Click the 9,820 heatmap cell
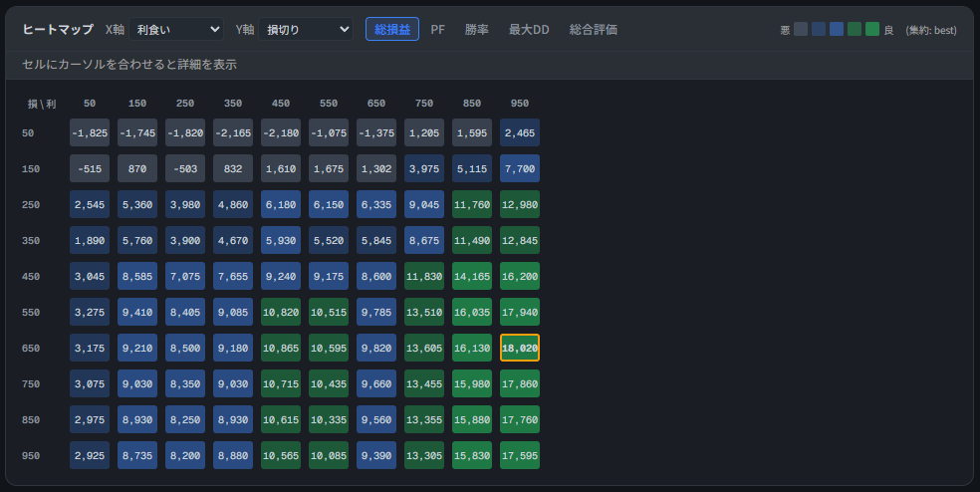Screen dimensions: 980x492 point(376,348)
